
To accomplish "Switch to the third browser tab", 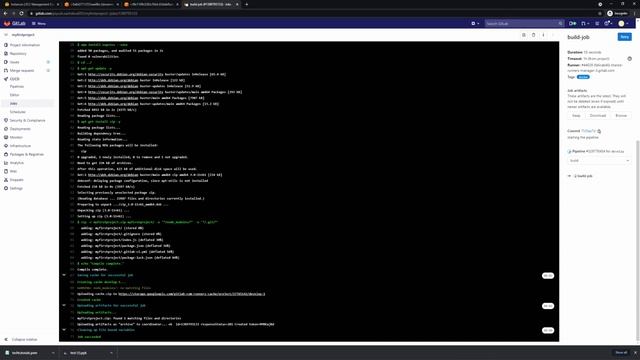I will click(151, 4).
